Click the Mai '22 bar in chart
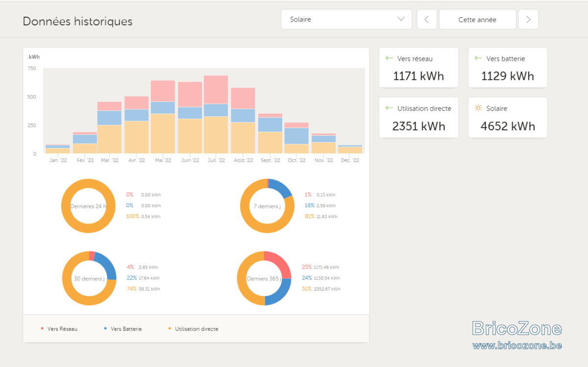Image resolution: width=588 pixels, height=367 pixels. 163,117
